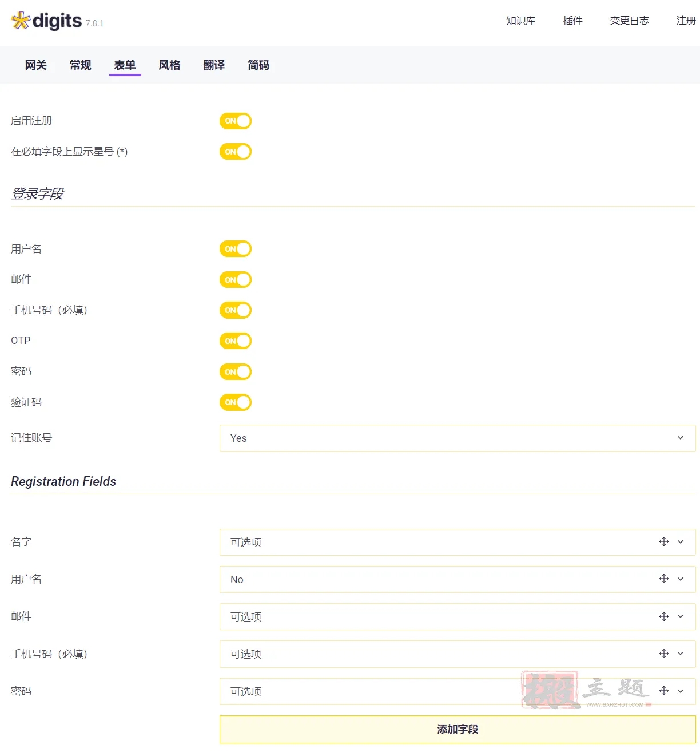Click the 添加字段 button
700x752 pixels.
[458, 729]
